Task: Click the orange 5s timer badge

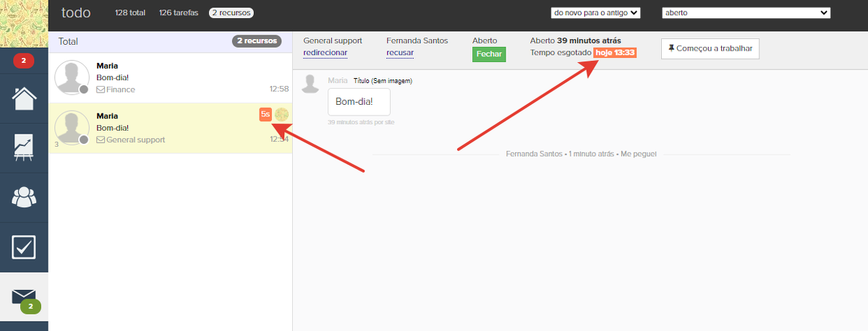Action: 265,114
